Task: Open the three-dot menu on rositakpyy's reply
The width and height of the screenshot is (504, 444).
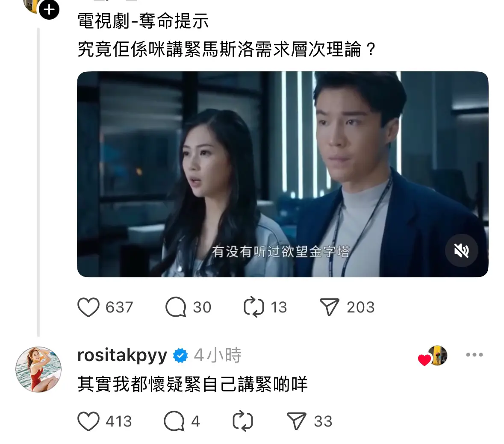Action: pos(475,355)
